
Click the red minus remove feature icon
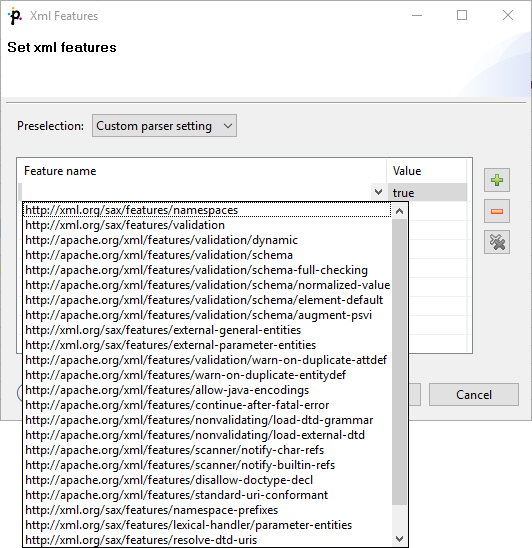[x=497, y=211]
